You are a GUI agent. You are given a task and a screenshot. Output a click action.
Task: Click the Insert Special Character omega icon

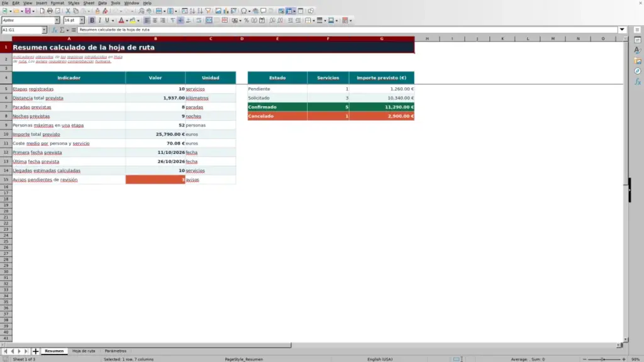click(244, 11)
